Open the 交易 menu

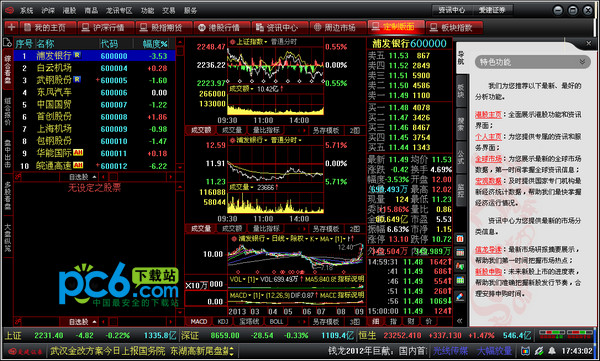pyautogui.click(x=168, y=10)
